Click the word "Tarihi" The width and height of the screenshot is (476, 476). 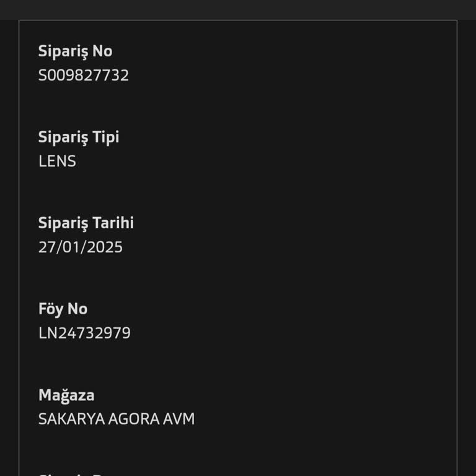coord(113,223)
